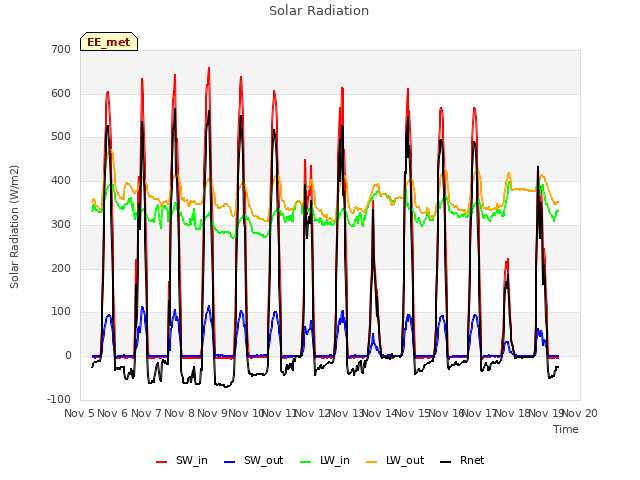
Task: Click the Nov 5 x-axis tick label
Action: [x=79, y=413]
